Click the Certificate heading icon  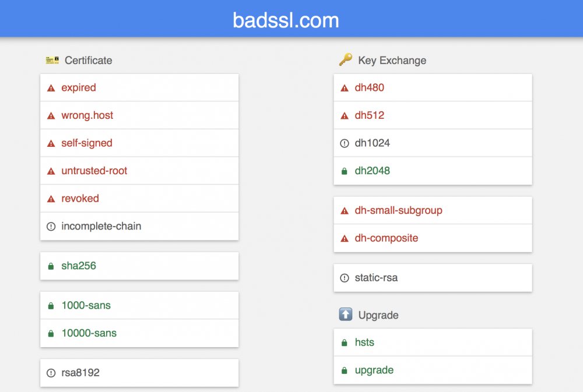click(x=52, y=60)
